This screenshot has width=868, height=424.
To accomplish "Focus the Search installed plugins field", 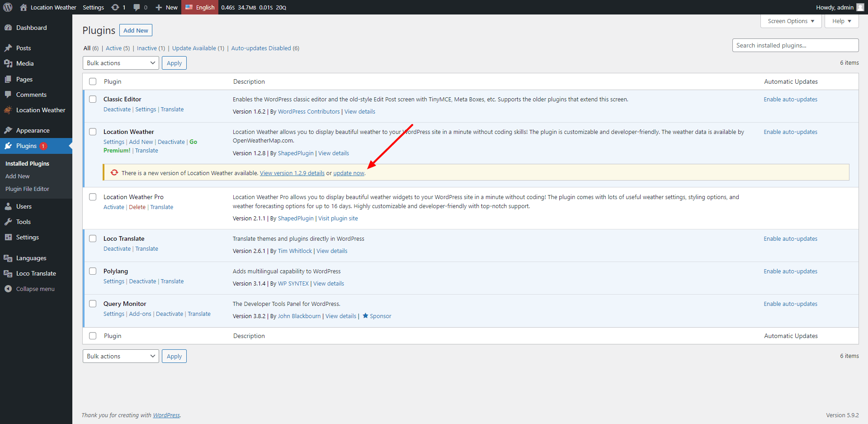I will [x=795, y=45].
